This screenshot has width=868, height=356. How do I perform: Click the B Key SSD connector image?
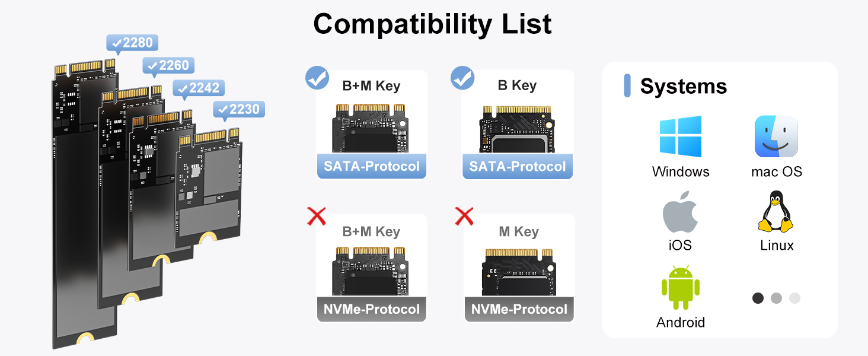[x=518, y=128]
